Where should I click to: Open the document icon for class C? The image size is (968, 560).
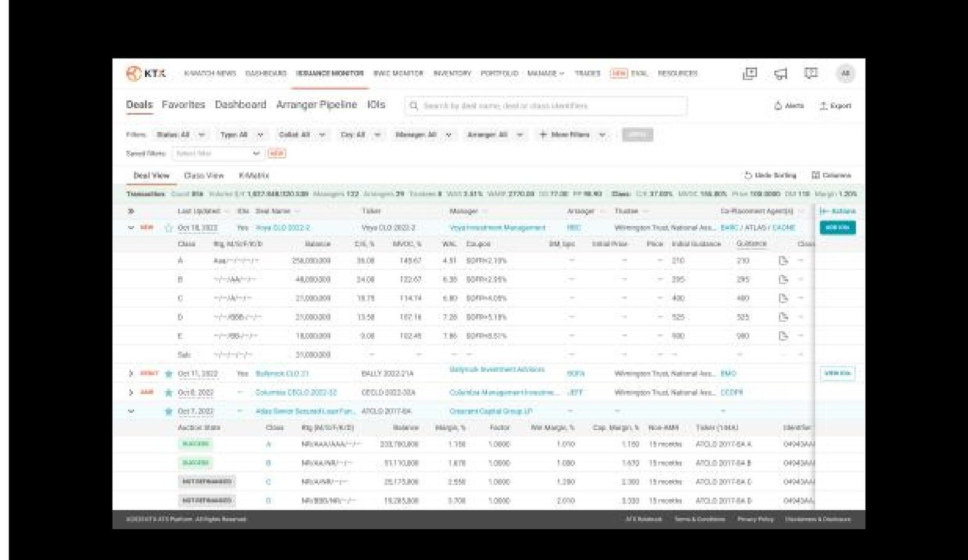[783, 298]
